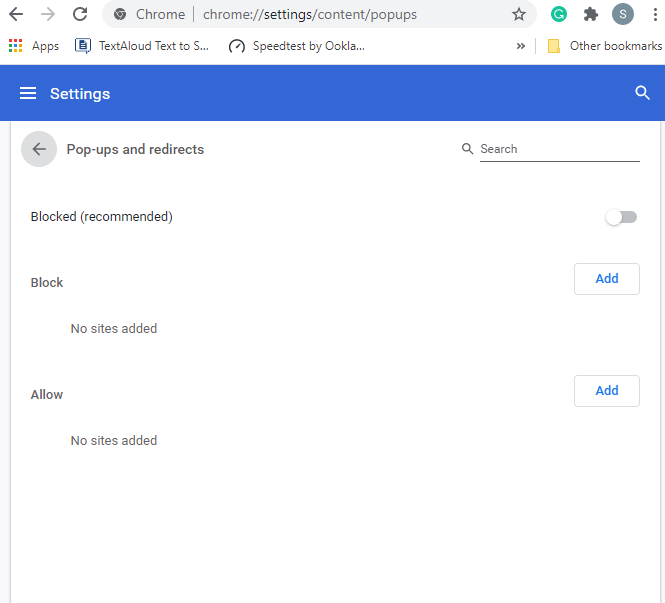
Task: Reload the current page
Action: 80,14
